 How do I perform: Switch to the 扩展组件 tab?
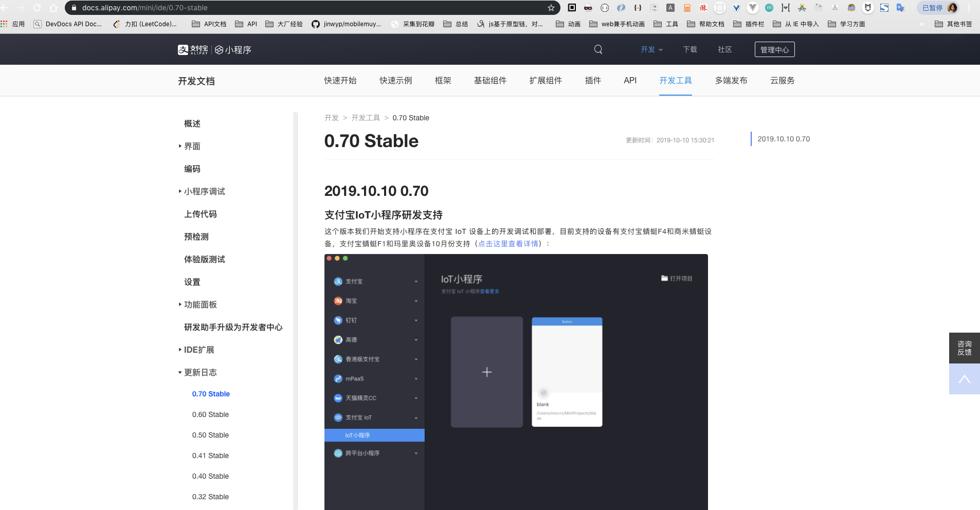click(546, 80)
